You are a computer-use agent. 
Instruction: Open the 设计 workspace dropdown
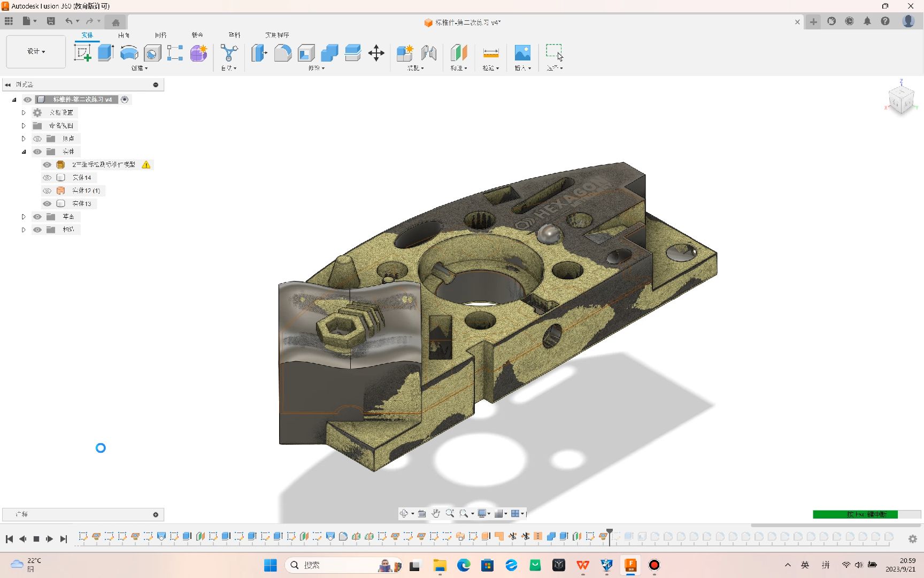click(x=35, y=51)
